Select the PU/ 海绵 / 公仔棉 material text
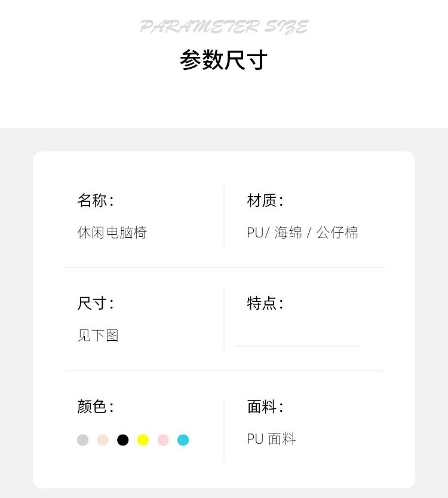 (302, 232)
